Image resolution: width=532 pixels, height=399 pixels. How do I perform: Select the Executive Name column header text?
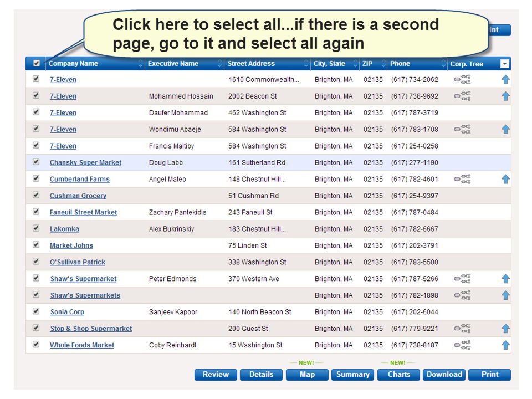pyautogui.click(x=173, y=63)
